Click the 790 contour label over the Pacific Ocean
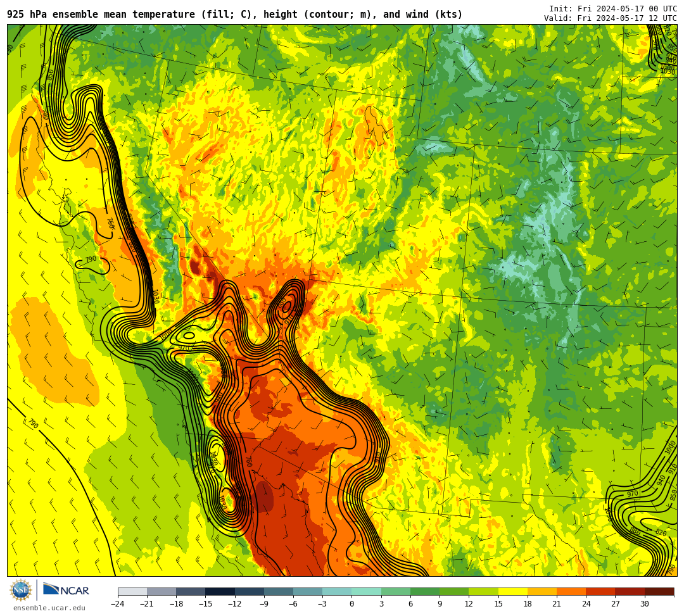Viewport: 684px width, 616px height. tap(33, 424)
